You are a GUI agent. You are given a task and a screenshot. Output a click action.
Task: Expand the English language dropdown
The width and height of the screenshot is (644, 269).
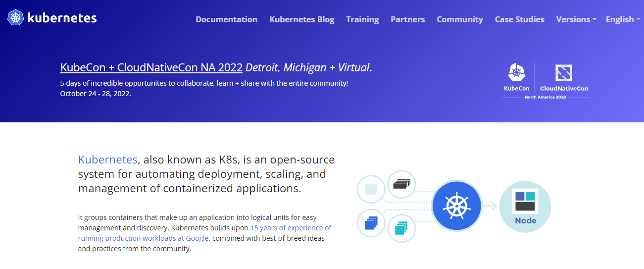pyautogui.click(x=623, y=19)
